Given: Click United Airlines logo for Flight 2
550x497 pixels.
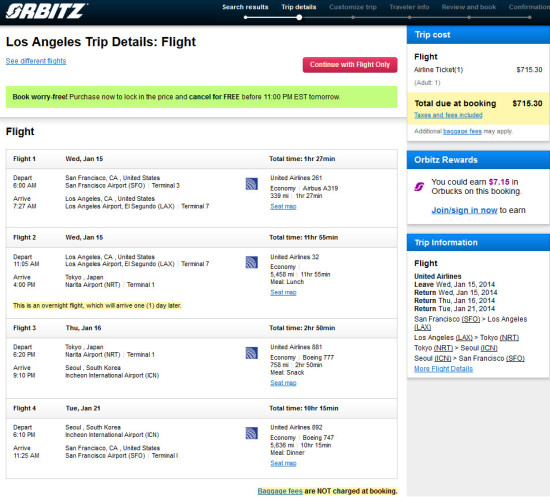Looking at the screenshot, I should [251, 262].
